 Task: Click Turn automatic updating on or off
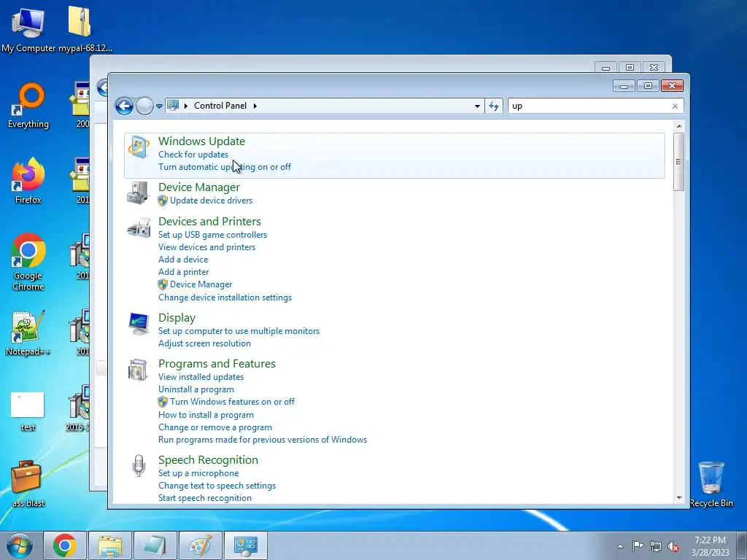pyautogui.click(x=225, y=167)
